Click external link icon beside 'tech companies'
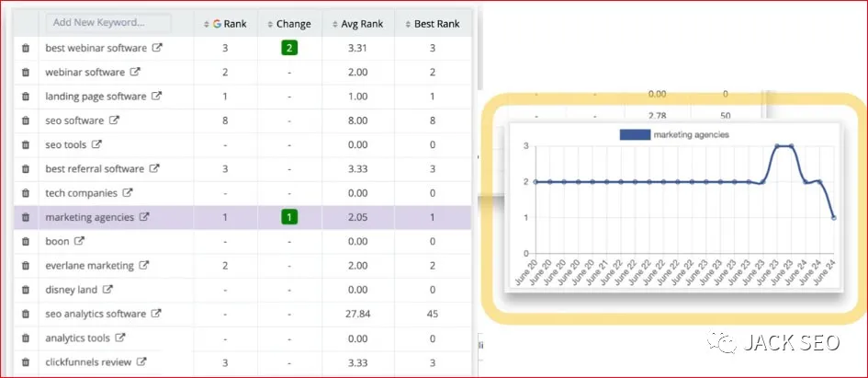The image size is (868, 378). pos(128,193)
